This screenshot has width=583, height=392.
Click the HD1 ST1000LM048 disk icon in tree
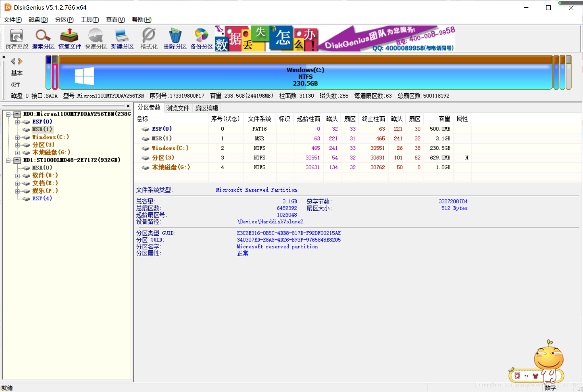coord(17,160)
